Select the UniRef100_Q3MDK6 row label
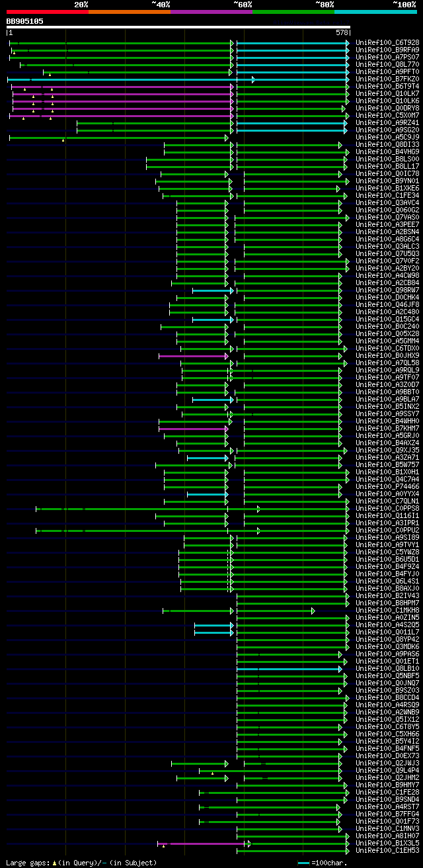423x868 pixels. coord(387,646)
